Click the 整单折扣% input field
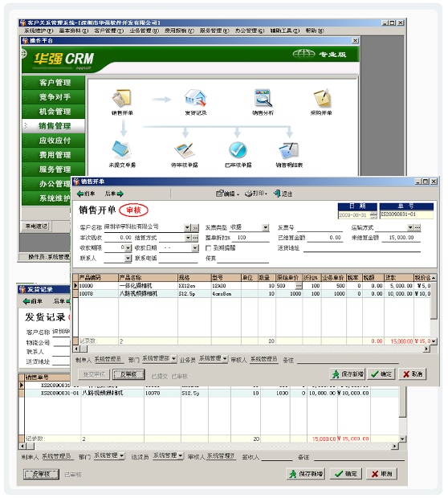Image resolution: width=448 pixels, height=498 pixels. [x=250, y=238]
